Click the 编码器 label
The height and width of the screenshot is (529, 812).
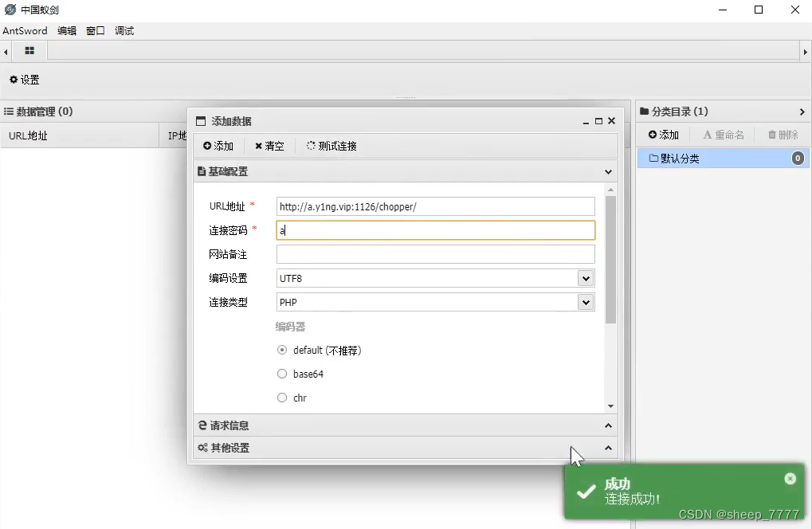(290, 327)
